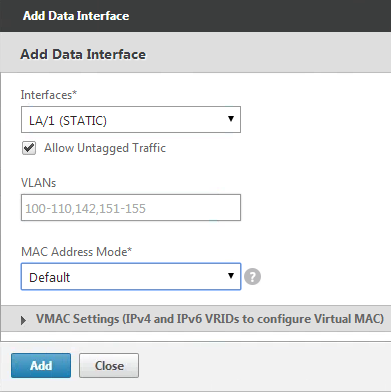The image size is (391, 392).
Task: Click the Interfaces* field label
Action: (x=49, y=95)
